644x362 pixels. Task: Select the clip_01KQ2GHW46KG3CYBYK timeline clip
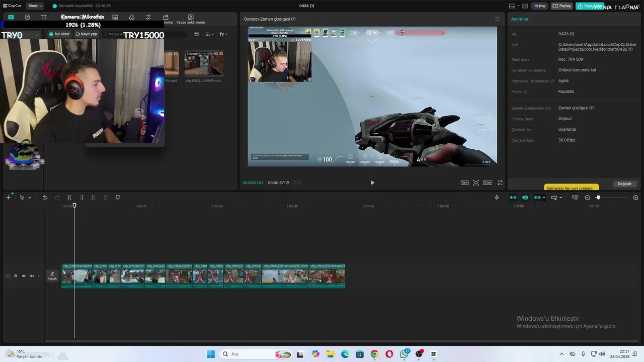pyautogui.click(x=285, y=276)
